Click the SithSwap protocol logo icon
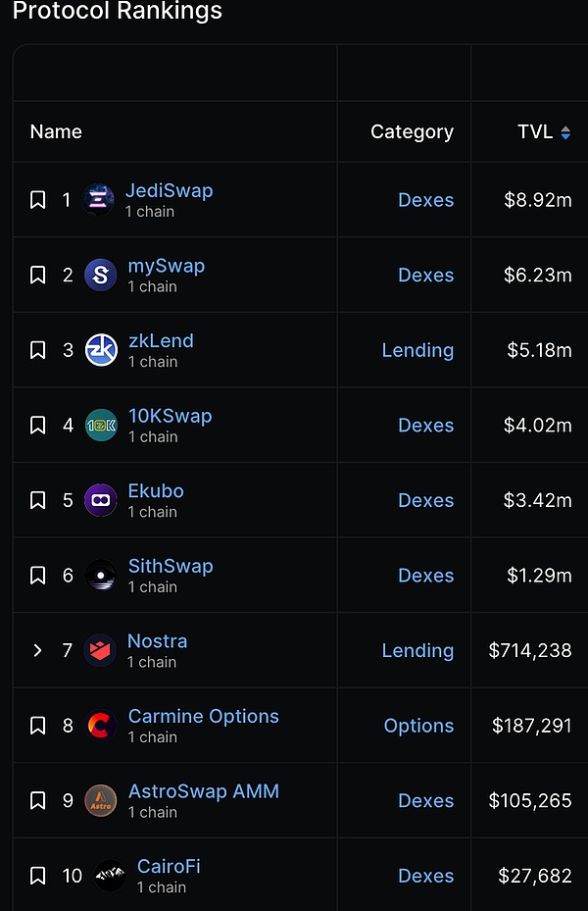The width and height of the screenshot is (588, 911). [101, 576]
